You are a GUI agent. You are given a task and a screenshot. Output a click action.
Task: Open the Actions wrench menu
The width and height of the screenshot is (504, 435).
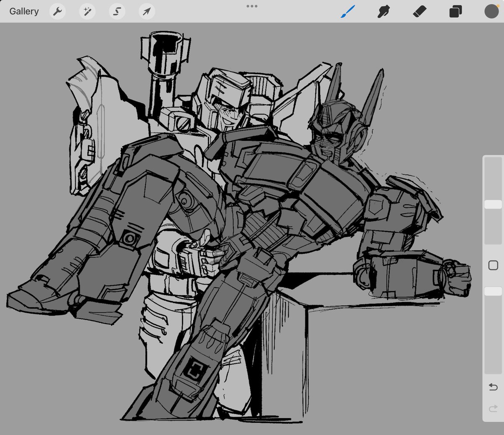tap(58, 11)
